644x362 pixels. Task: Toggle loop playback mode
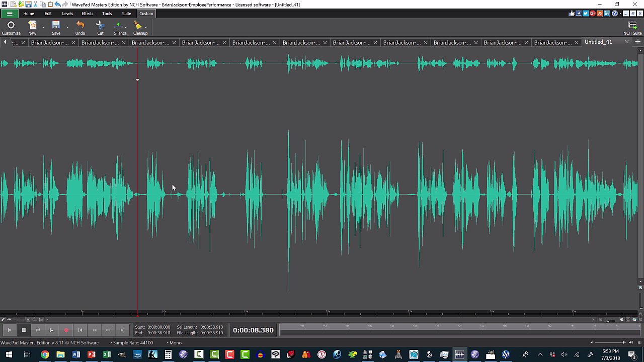[x=38, y=330]
